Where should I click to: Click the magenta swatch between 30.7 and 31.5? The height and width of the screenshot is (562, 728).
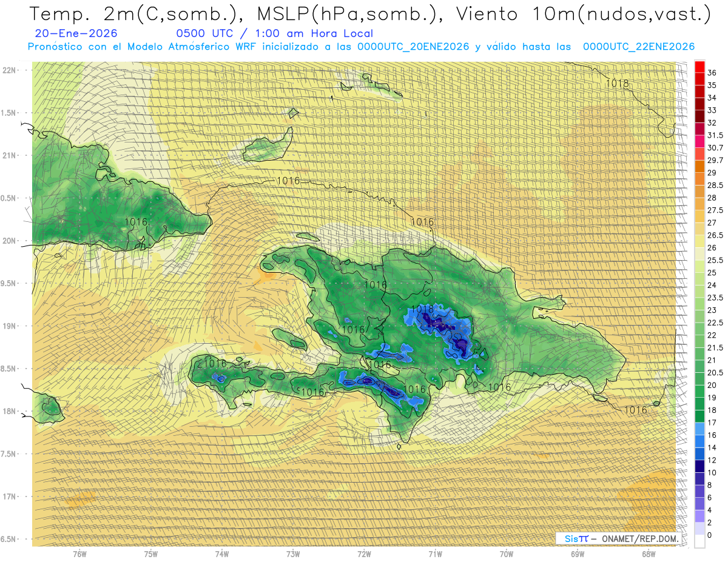(699, 141)
